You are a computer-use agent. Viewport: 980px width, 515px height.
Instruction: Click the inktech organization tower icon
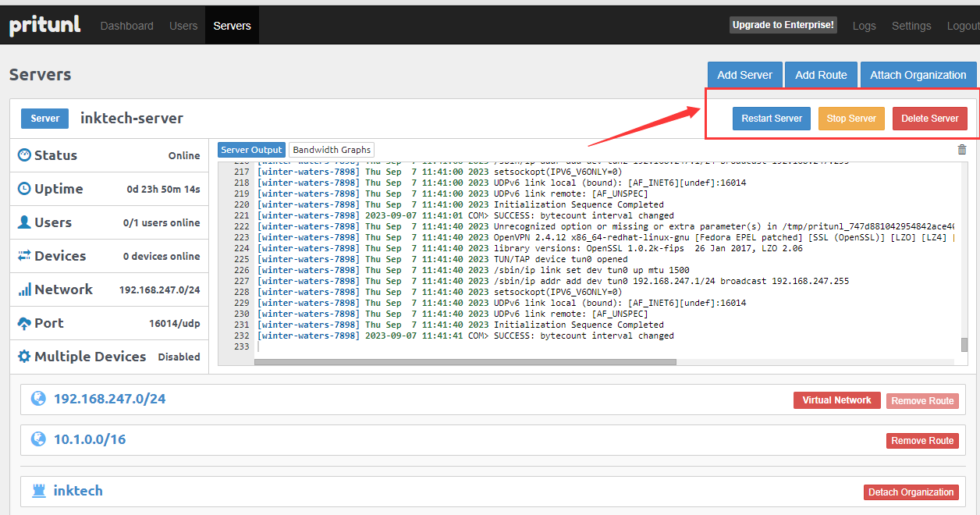point(38,491)
